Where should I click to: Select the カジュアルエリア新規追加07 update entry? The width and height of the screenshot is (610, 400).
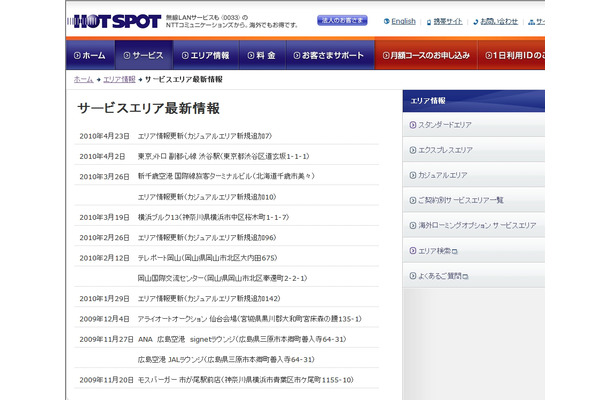pos(205,136)
